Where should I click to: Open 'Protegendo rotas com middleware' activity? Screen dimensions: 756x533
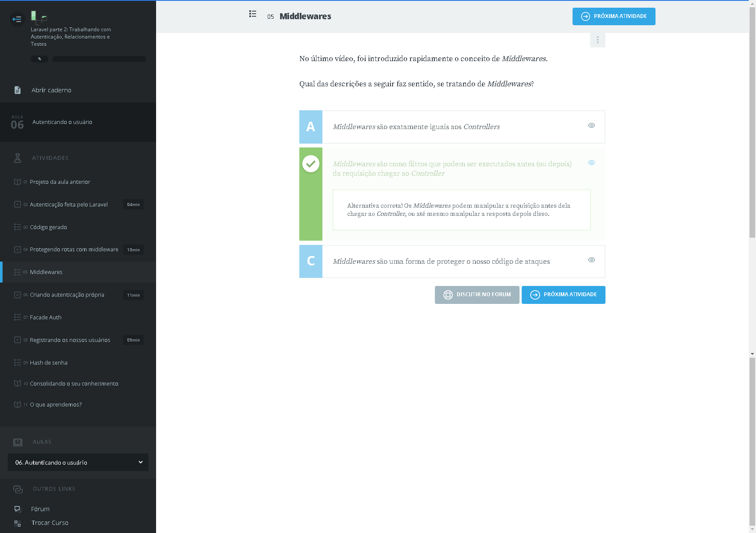point(74,250)
